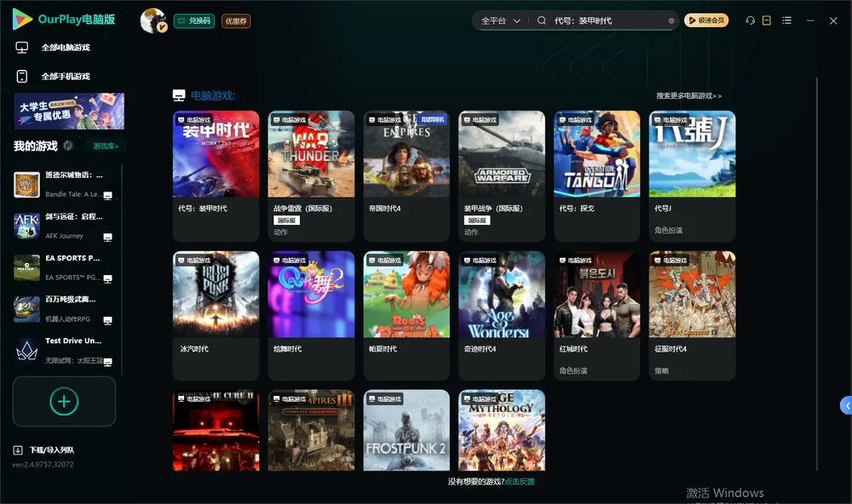Open the 游戏库> link
Viewport: 852px width, 504px height.
click(x=106, y=146)
